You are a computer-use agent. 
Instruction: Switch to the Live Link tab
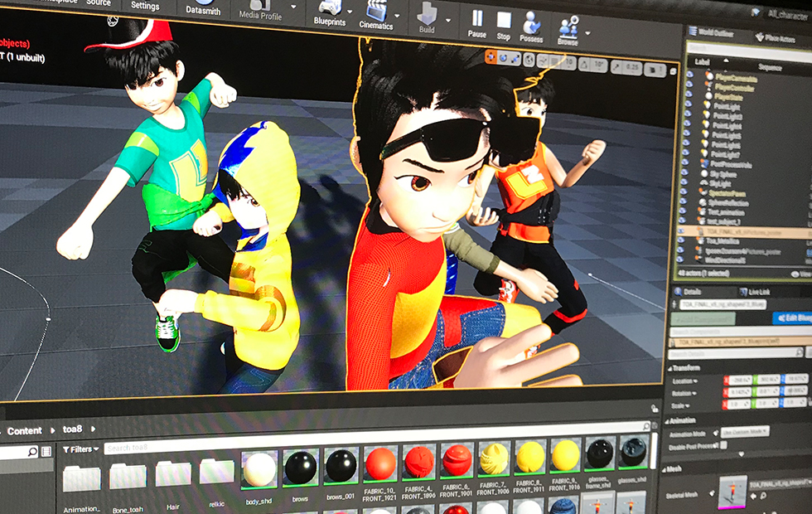click(x=755, y=292)
